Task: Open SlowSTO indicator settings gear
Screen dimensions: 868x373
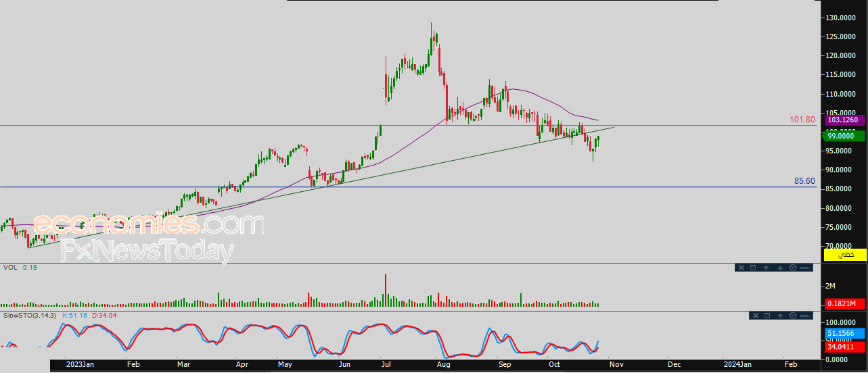Action: [793, 316]
